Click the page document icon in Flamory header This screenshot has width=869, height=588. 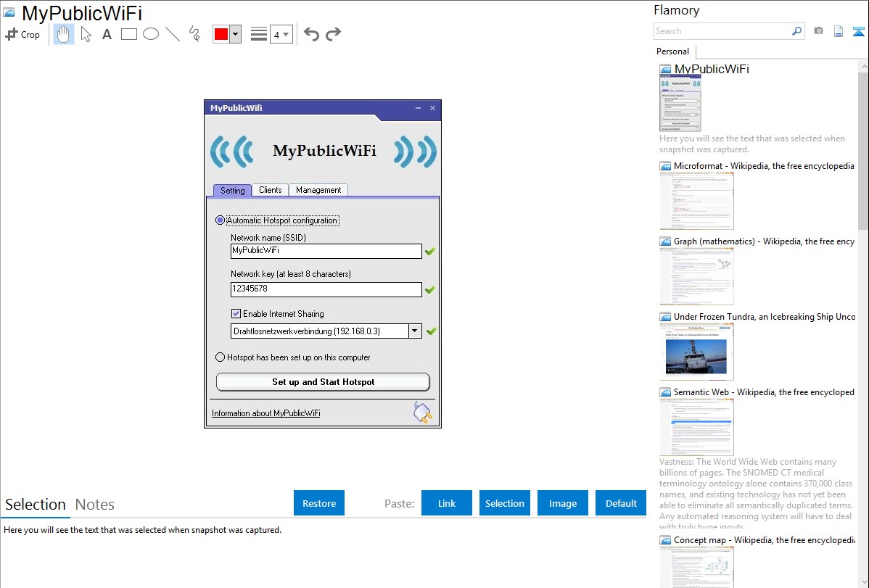coord(839,31)
